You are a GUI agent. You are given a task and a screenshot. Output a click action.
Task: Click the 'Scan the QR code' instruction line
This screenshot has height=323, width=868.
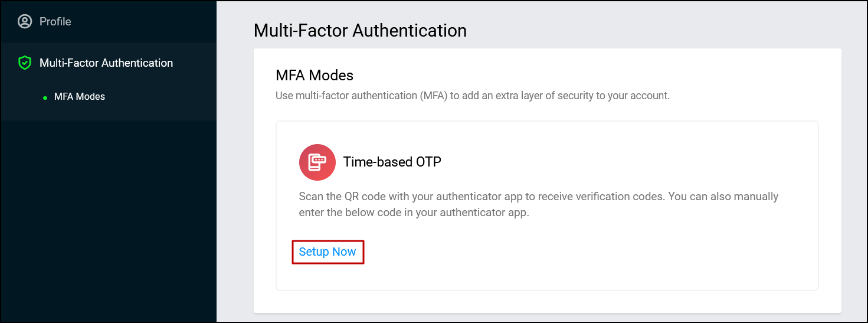click(x=539, y=196)
